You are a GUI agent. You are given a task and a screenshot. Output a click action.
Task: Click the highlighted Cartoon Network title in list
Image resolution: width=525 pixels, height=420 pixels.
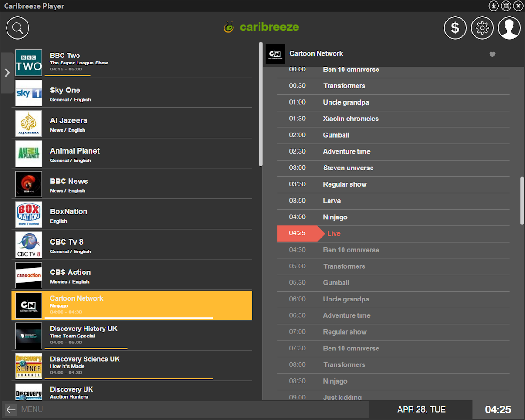coord(77,298)
